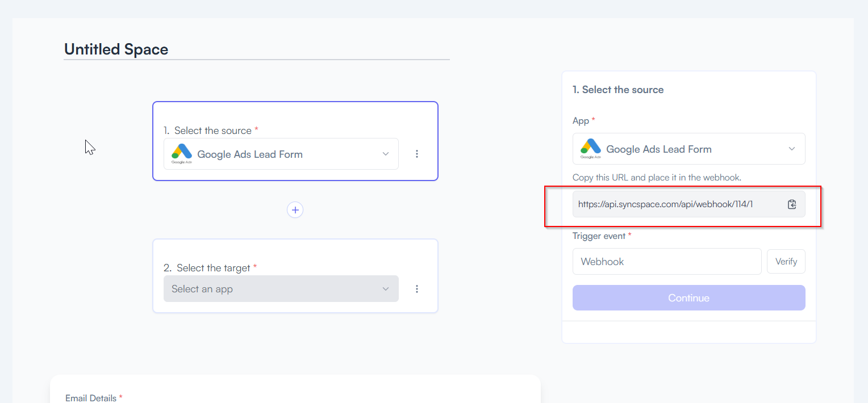Click the '2. Select the target' card label
Screen dimensions: 868x403
pos(210,267)
